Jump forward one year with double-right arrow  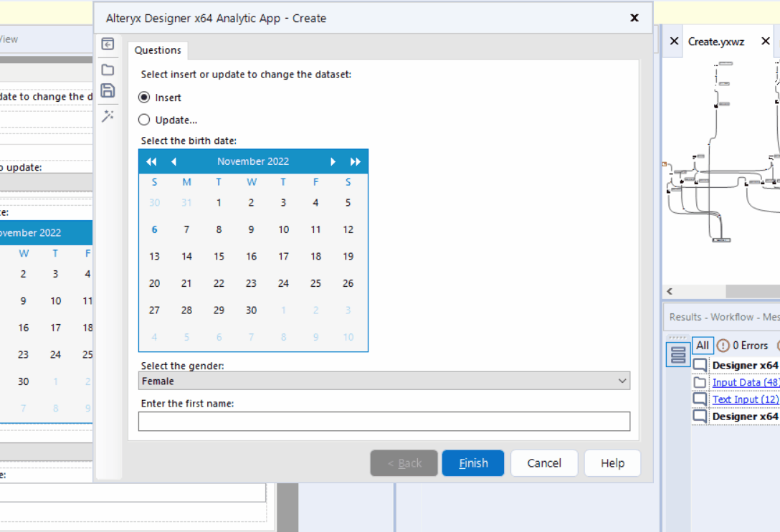click(x=355, y=162)
